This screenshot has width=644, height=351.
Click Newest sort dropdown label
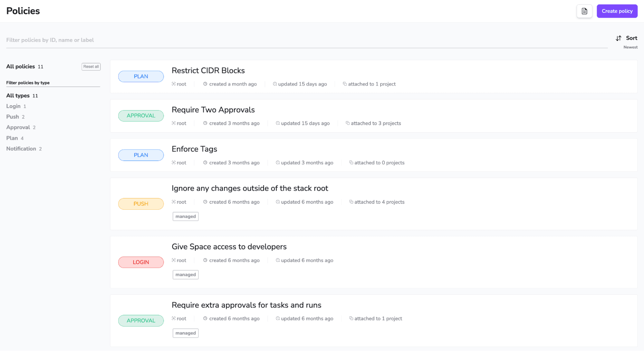click(x=630, y=47)
